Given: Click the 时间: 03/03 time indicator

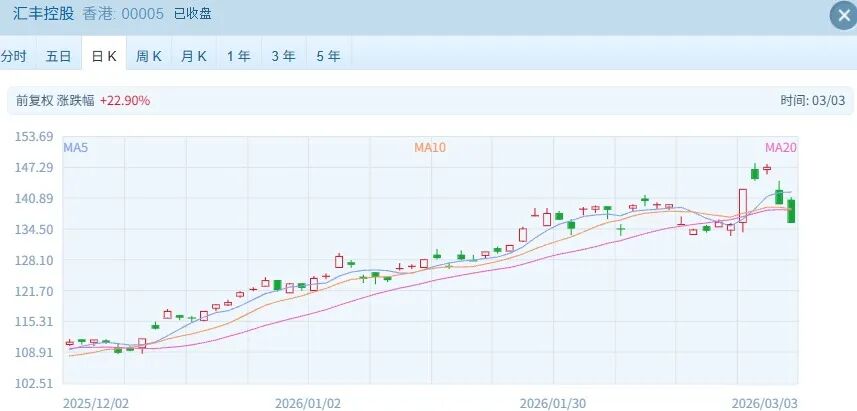Looking at the screenshot, I should (x=813, y=101).
